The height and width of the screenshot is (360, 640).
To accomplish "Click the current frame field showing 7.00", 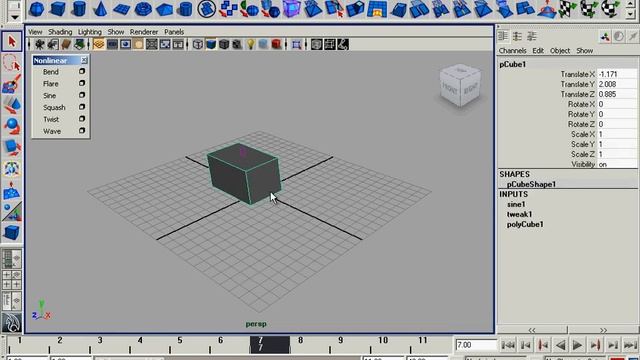I will pyautogui.click(x=476, y=345).
